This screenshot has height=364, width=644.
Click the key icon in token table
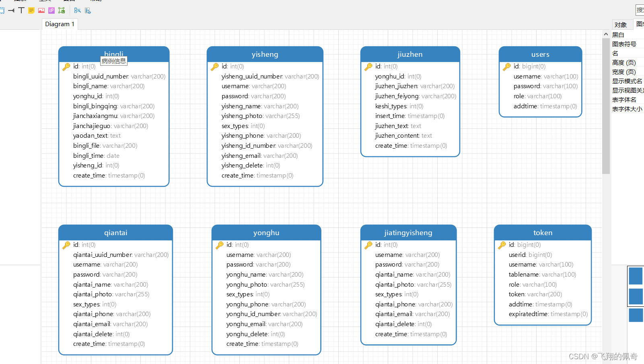(502, 245)
